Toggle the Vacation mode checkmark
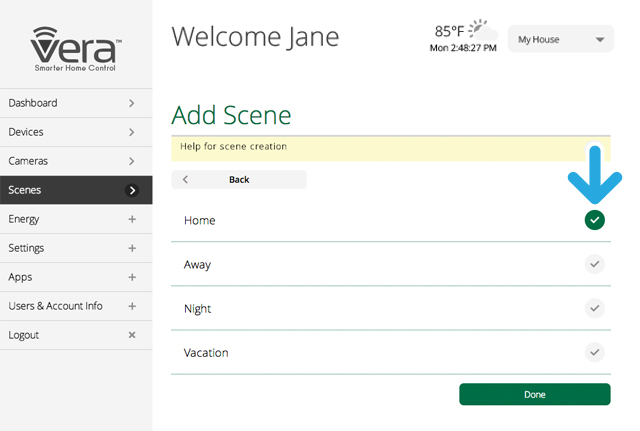Screen dimensions: 640x431 pyautogui.click(x=595, y=352)
